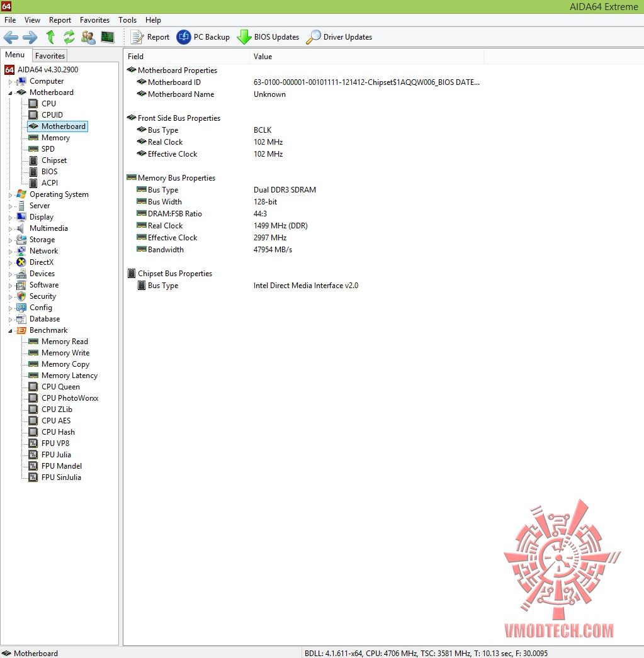
Task: Click the Forward navigation arrow
Action: [x=30, y=37]
